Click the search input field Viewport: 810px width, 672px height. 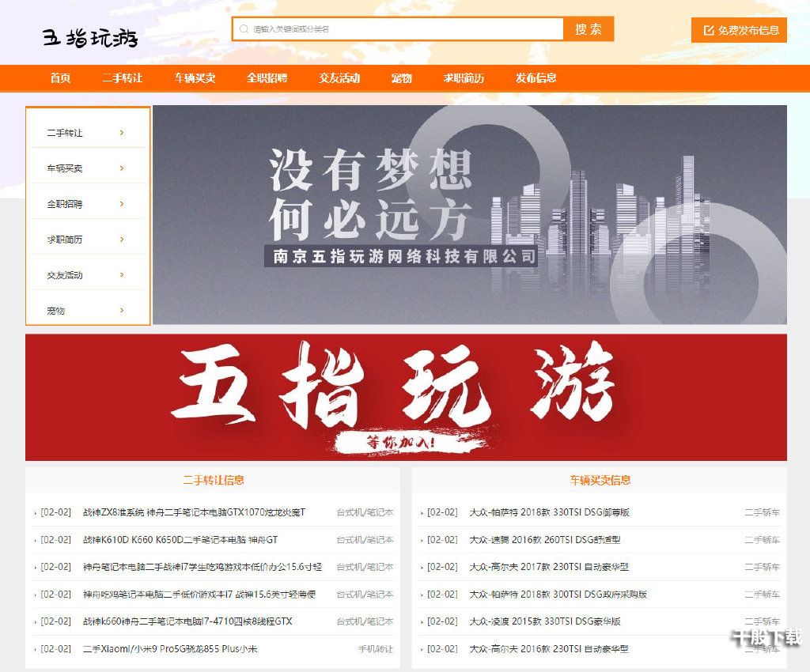396,28
